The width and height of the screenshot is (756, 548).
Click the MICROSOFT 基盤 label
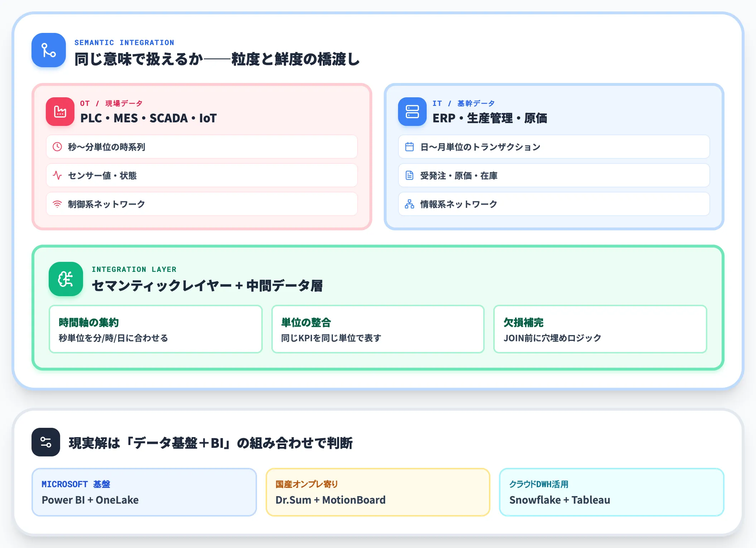tap(76, 484)
